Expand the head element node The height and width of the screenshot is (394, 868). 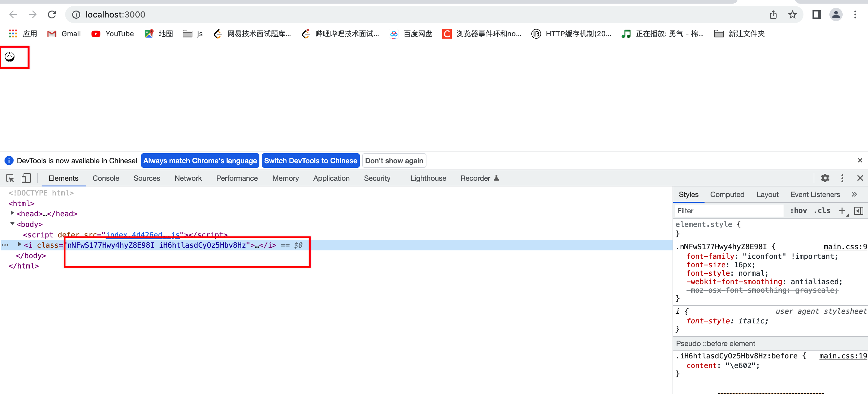(x=12, y=213)
